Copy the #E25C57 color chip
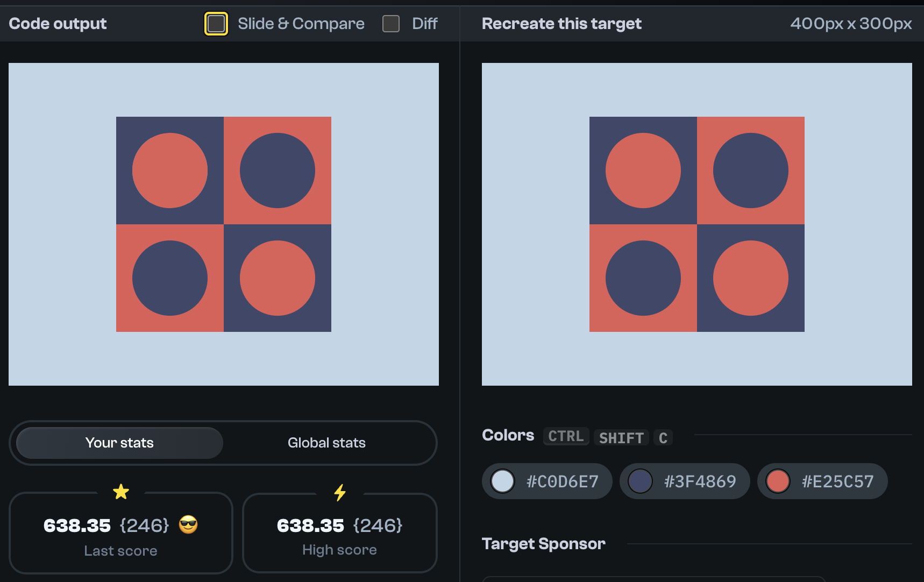Screen dimensions: 924x582 (822, 481)
